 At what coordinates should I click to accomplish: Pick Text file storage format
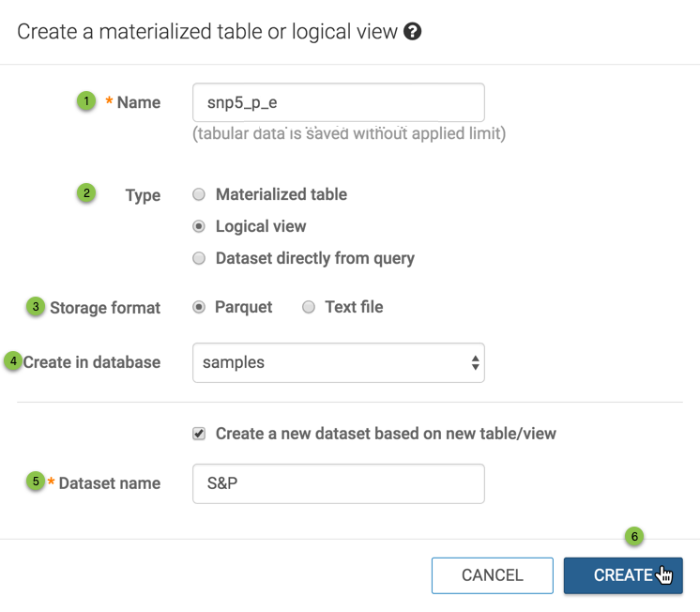point(309,307)
